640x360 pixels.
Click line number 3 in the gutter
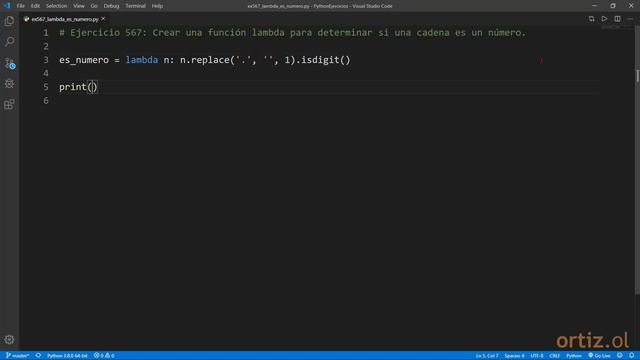[x=46, y=60]
